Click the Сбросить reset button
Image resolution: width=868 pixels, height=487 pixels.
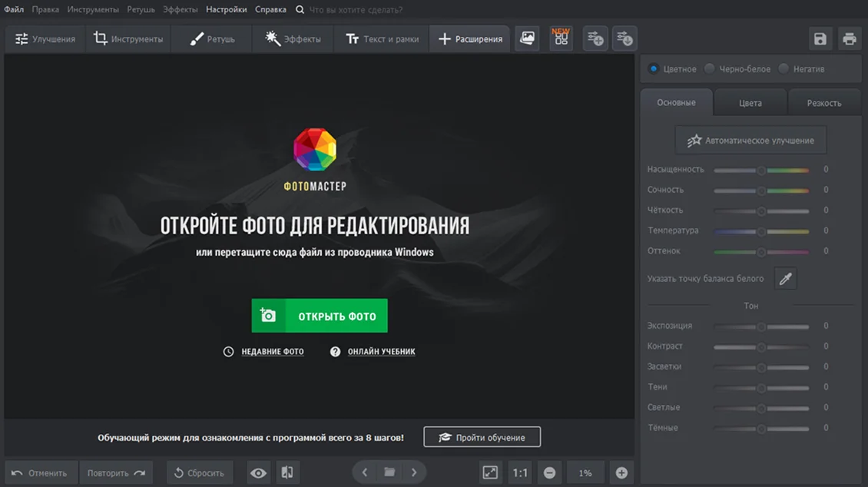[199, 472]
